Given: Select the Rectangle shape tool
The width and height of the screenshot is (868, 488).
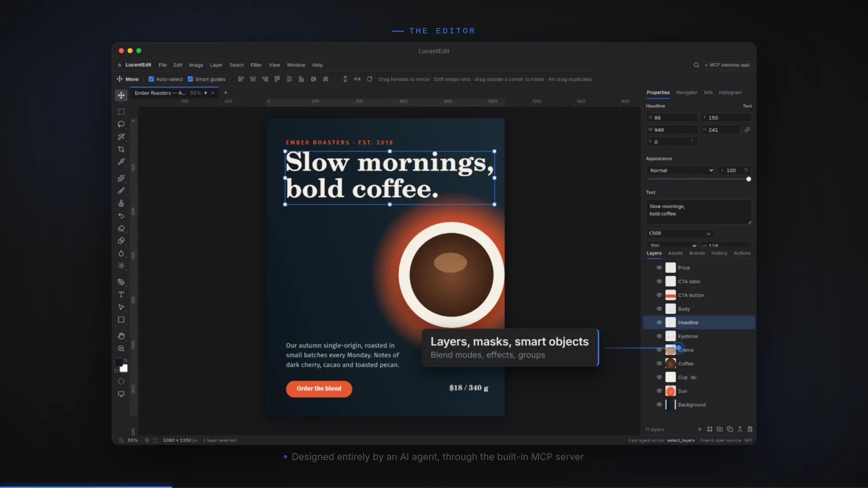Looking at the screenshot, I should [121, 319].
